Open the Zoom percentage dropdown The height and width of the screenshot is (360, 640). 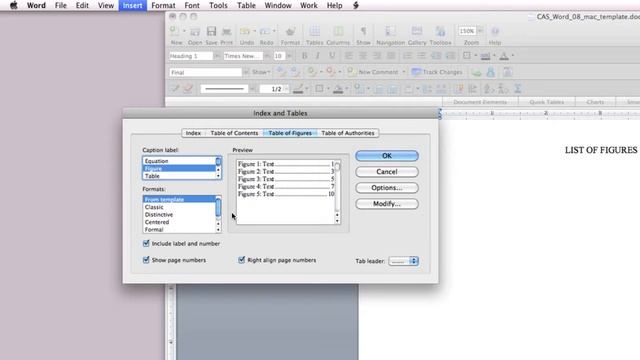480,31
